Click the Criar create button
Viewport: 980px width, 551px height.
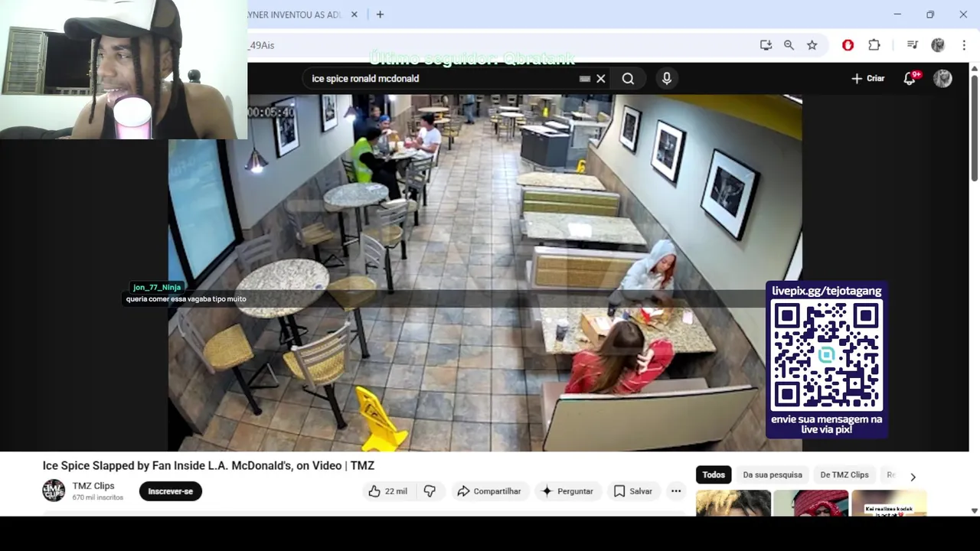pyautogui.click(x=867, y=78)
